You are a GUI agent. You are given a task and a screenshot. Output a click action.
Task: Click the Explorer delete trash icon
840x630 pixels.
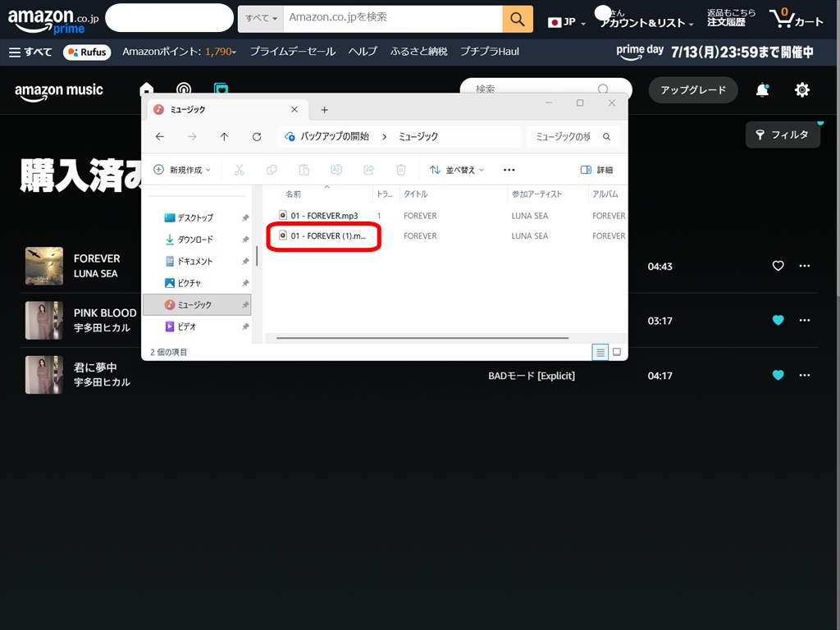[400, 170]
